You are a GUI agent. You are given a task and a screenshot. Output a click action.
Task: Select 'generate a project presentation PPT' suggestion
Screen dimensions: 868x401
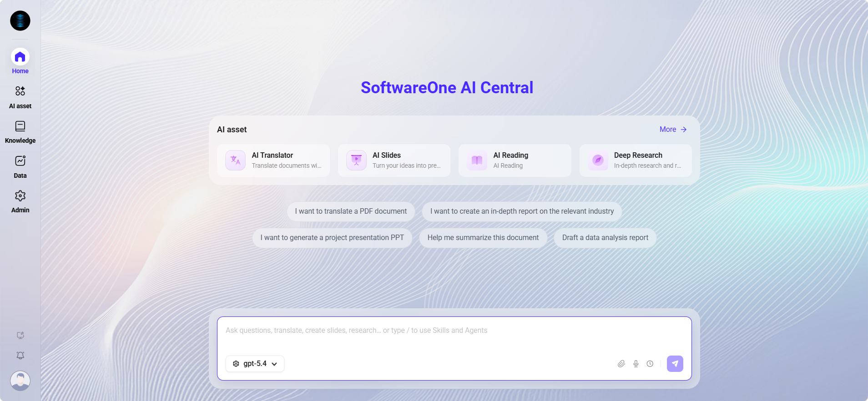[332, 238]
